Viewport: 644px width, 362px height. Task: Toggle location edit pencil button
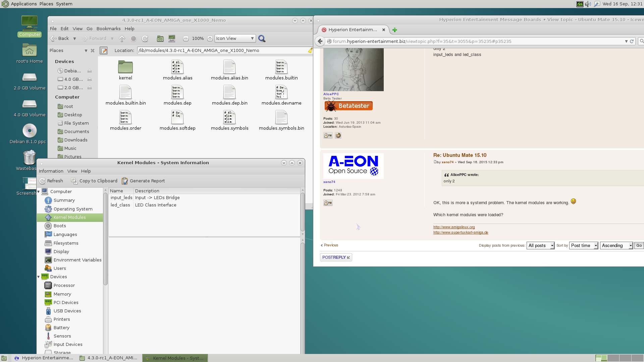click(x=104, y=51)
